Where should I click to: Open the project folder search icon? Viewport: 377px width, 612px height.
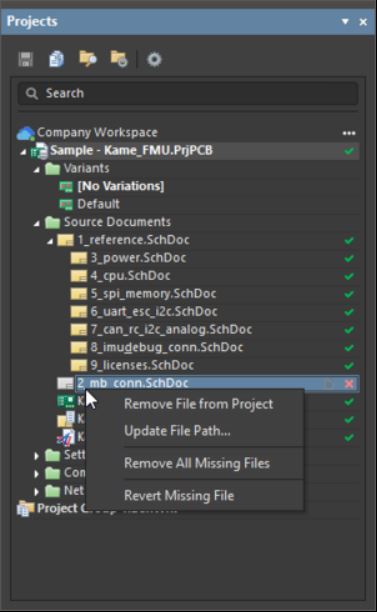click(88, 59)
